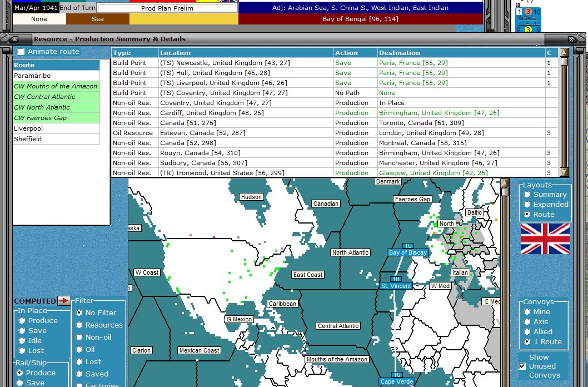Filter by Non-oil

pos(79,337)
